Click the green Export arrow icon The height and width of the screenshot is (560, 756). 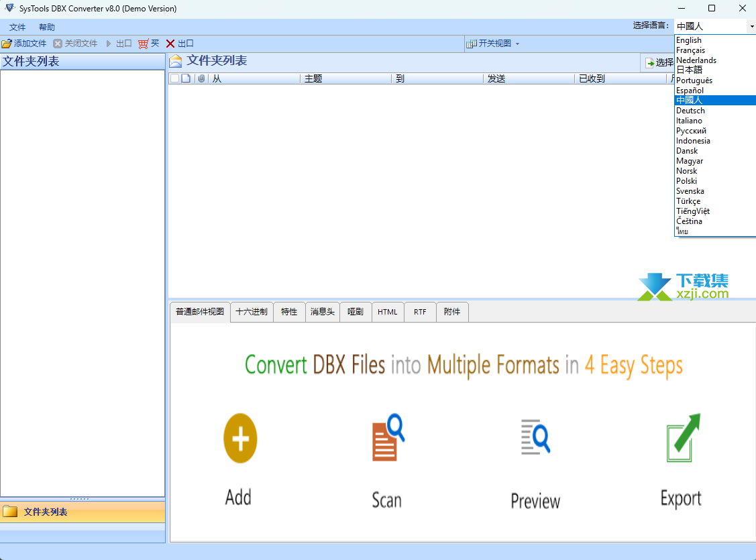tap(682, 438)
